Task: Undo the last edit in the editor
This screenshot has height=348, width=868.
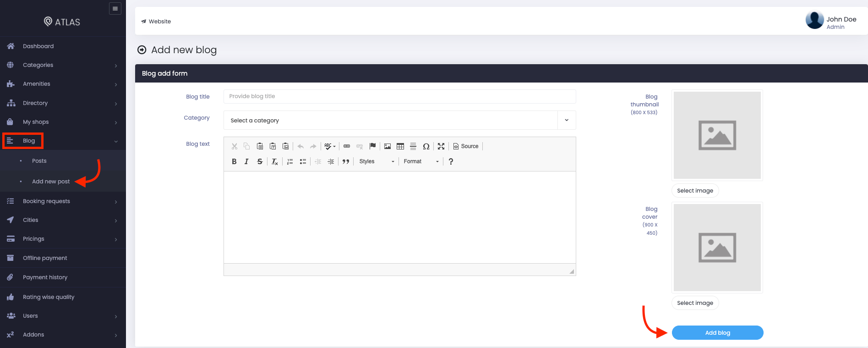Action: [x=300, y=146]
